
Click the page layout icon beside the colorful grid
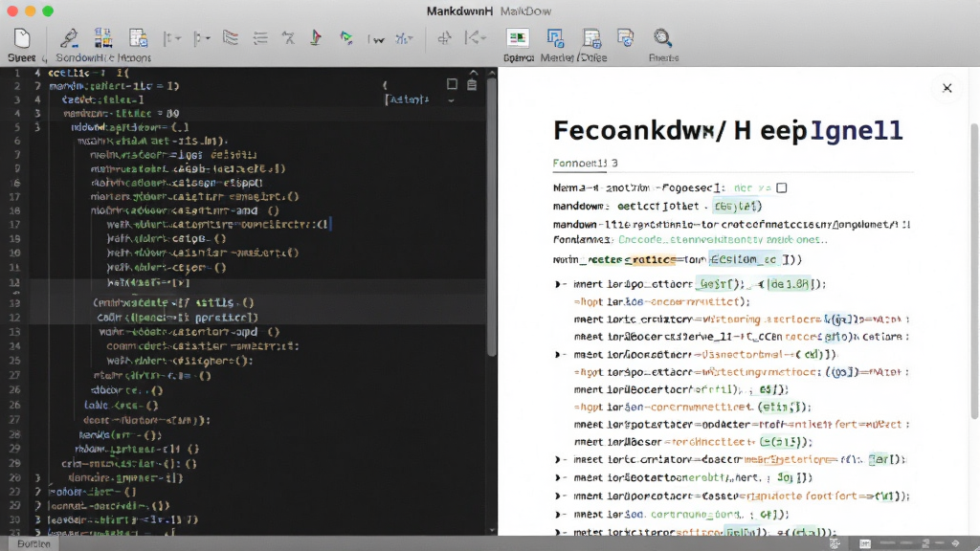[138, 38]
